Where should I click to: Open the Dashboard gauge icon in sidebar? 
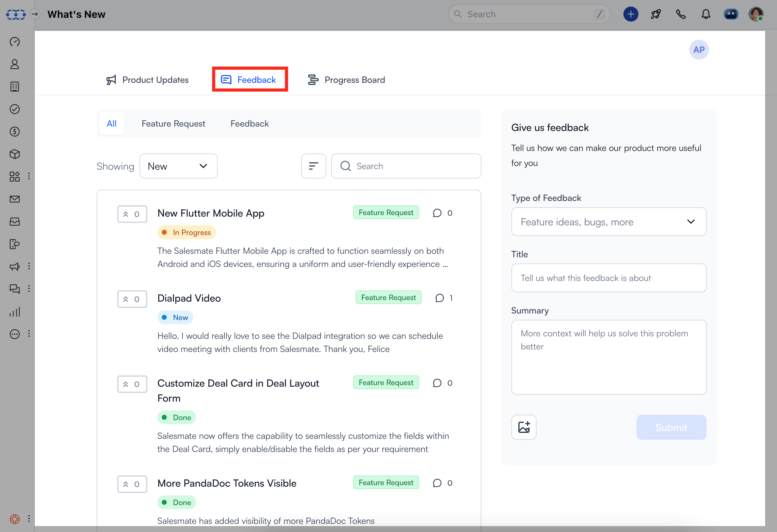[x=15, y=42]
